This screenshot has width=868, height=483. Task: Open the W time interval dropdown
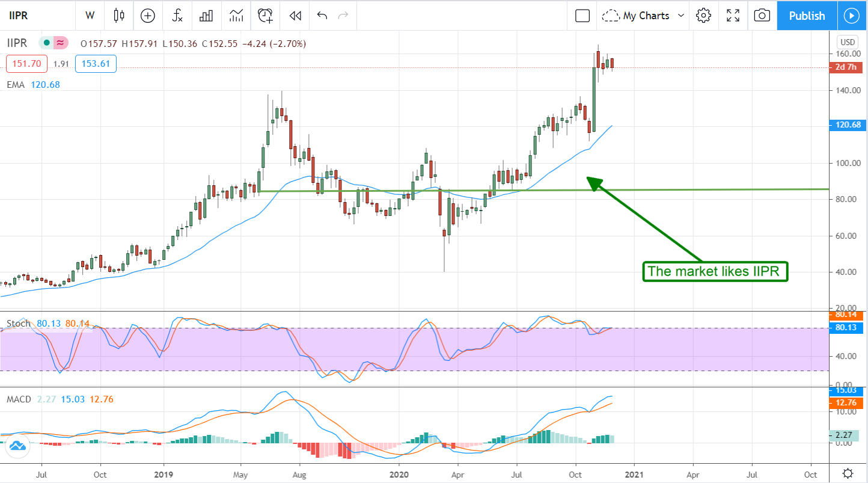click(x=90, y=16)
